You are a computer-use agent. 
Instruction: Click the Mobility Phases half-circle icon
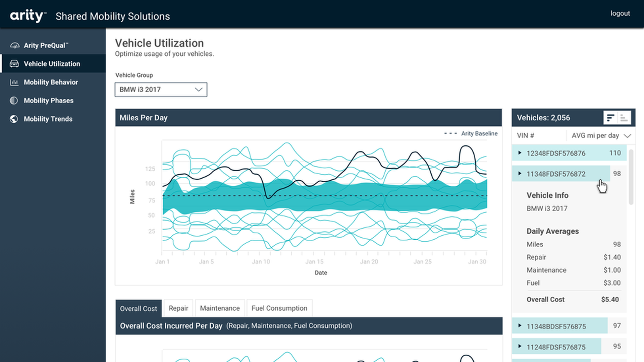coord(14,101)
